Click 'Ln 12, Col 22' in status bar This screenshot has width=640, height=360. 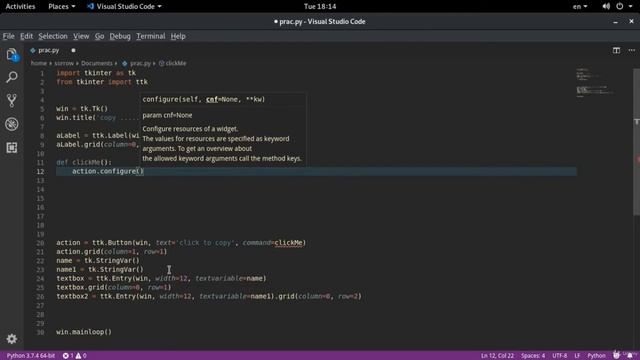[497, 356]
